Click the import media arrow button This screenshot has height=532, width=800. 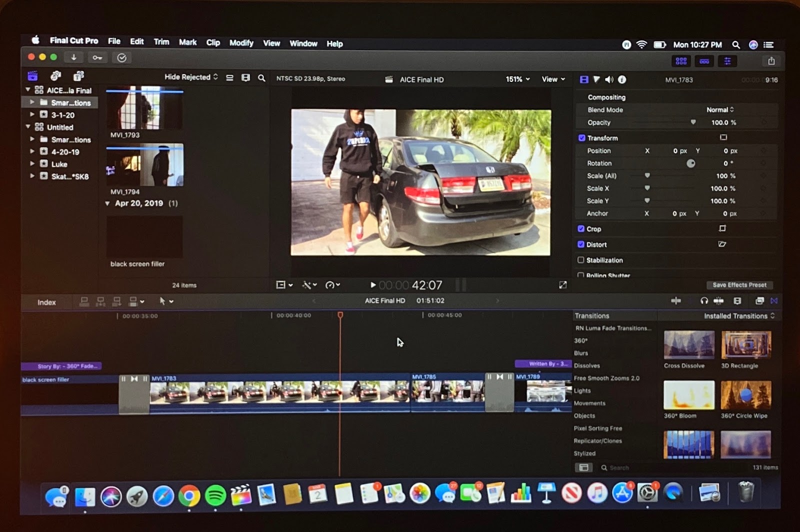(x=73, y=57)
